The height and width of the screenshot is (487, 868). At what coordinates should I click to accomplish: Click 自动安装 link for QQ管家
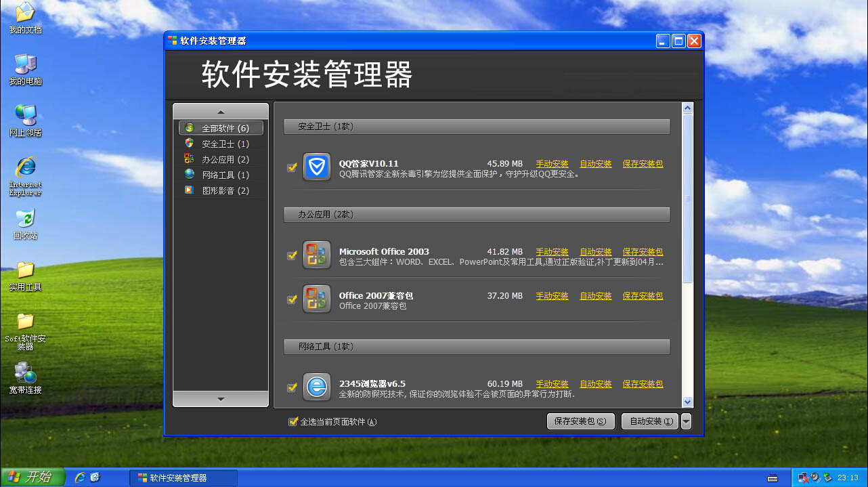coord(596,164)
